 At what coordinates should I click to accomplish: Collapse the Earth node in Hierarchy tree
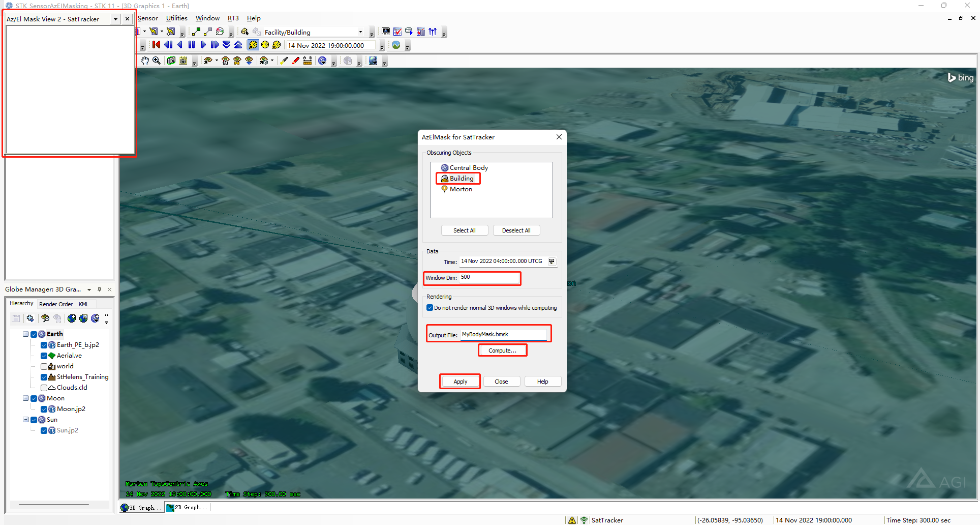point(25,334)
